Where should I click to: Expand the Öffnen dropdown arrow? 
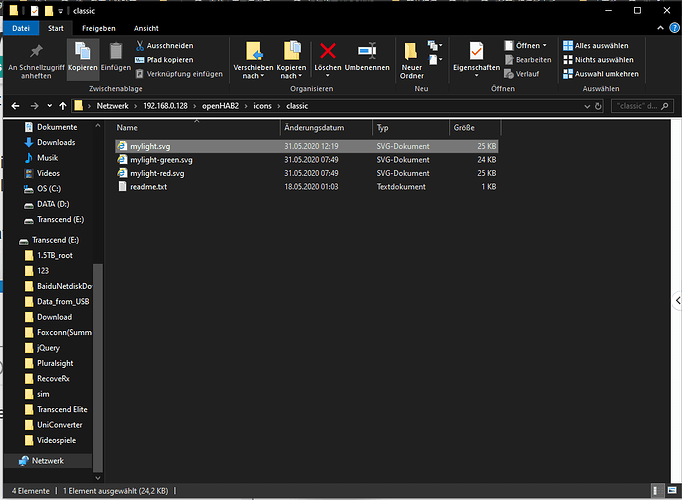[544, 46]
